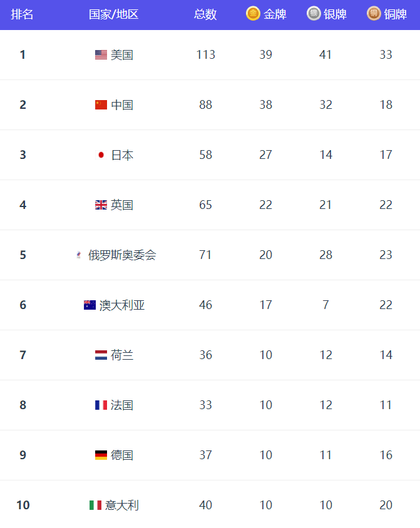Screen dimensions: 420x528
Task: Click the Germany flag icon
Action: point(101,455)
